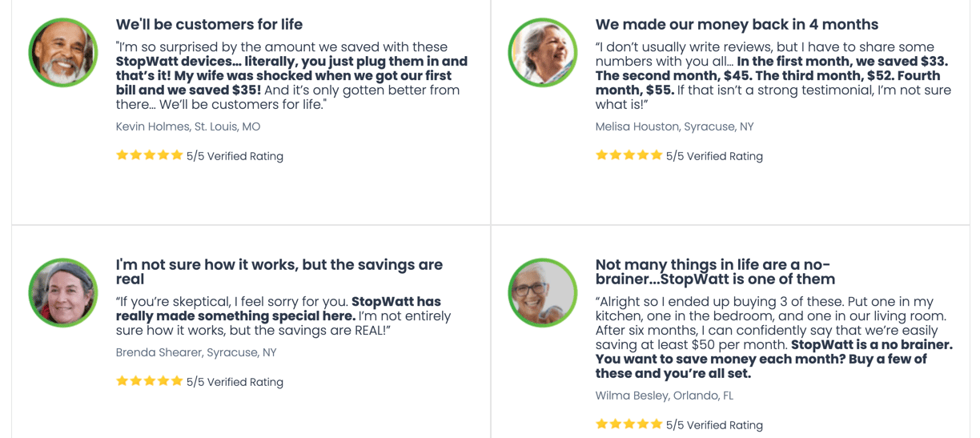Click Melisa Houston's profile photo

point(542,53)
